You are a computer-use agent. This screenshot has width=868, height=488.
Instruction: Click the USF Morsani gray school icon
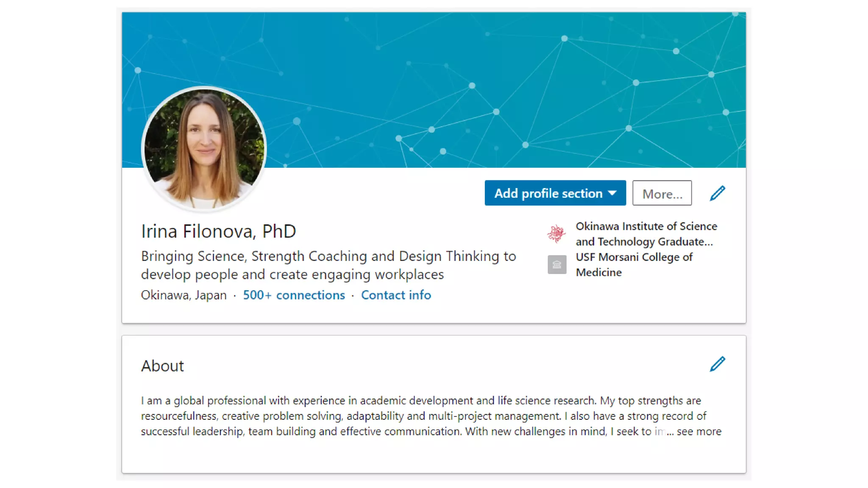[x=556, y=265]
